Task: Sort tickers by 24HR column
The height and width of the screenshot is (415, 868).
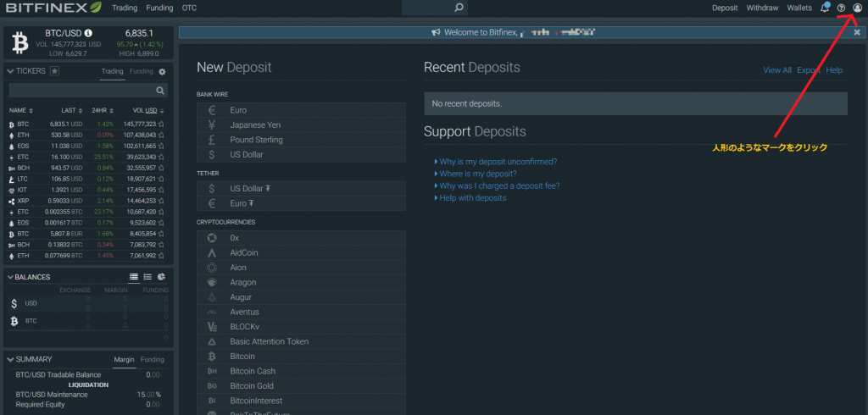Action: (x=102, y=111)
